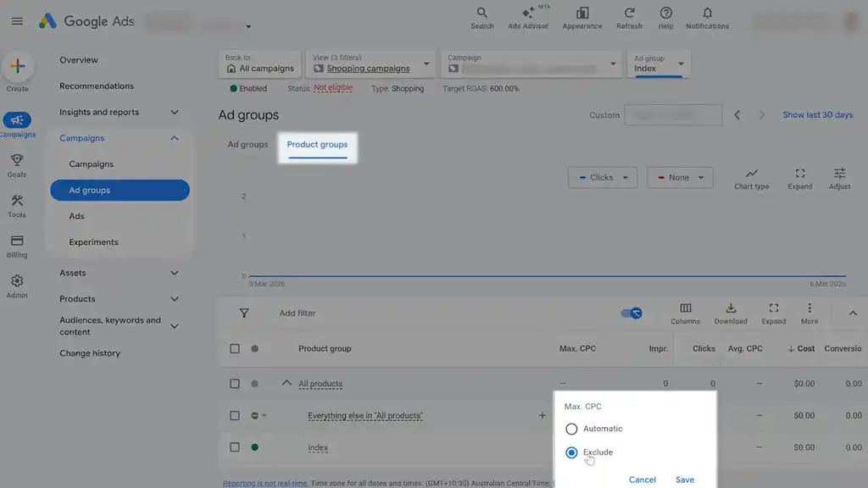Image resolution: width=868 pixels, height=488 pixels.
Task: Select Ad groups in the sidebar
Action: tap(120, 191)
